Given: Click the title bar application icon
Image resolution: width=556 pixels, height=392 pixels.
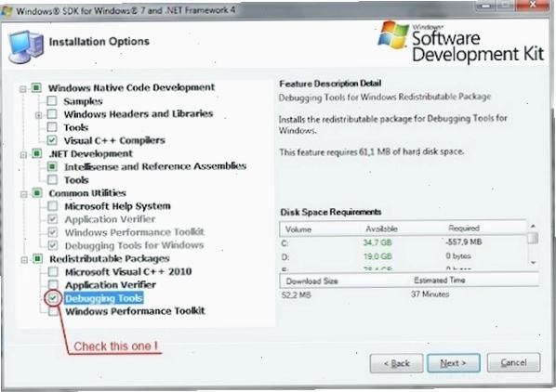Looking at the screenshot, I should click(7, 10).
